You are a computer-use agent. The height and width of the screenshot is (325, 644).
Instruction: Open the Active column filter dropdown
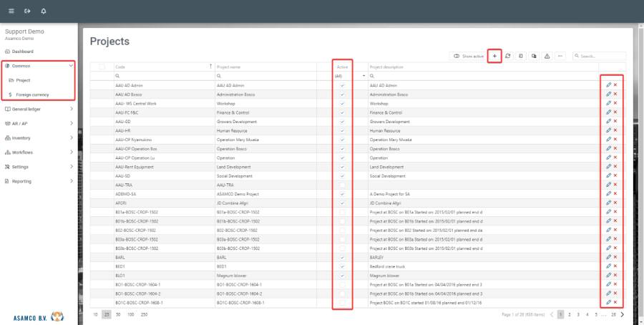[364, 75]
